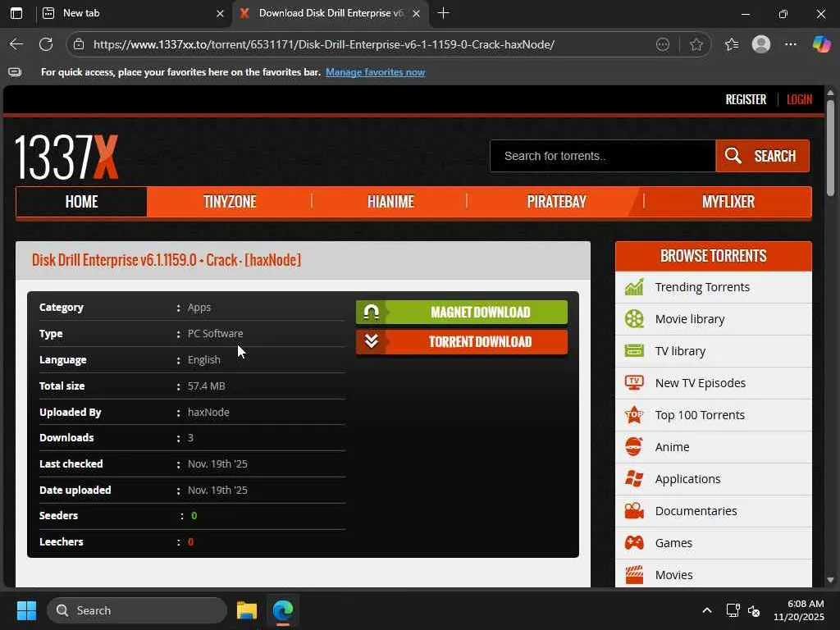Click the browser address bar URL
The image size is (840, 630).
point(323,44)
